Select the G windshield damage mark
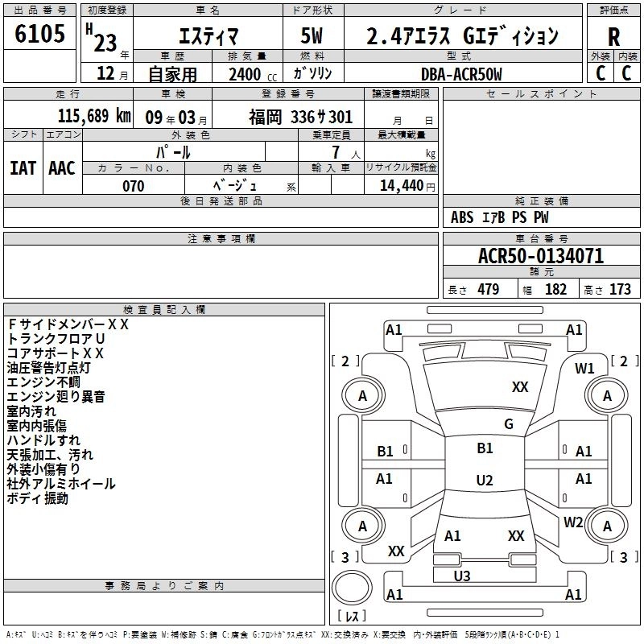The width and height of the screenshot is (644, 644). click(x=508, y=424)
